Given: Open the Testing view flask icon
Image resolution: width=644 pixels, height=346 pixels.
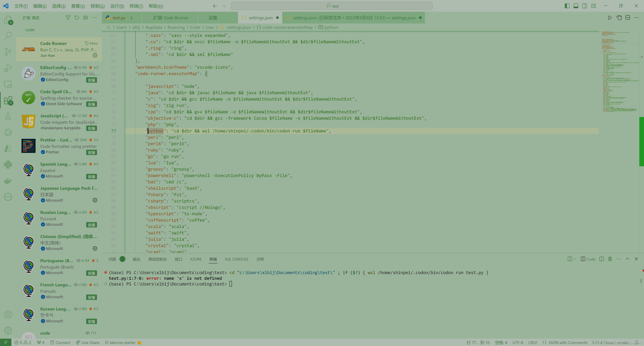Looking at the screenshot, I should pyautogui.click(x=8, y=116).
